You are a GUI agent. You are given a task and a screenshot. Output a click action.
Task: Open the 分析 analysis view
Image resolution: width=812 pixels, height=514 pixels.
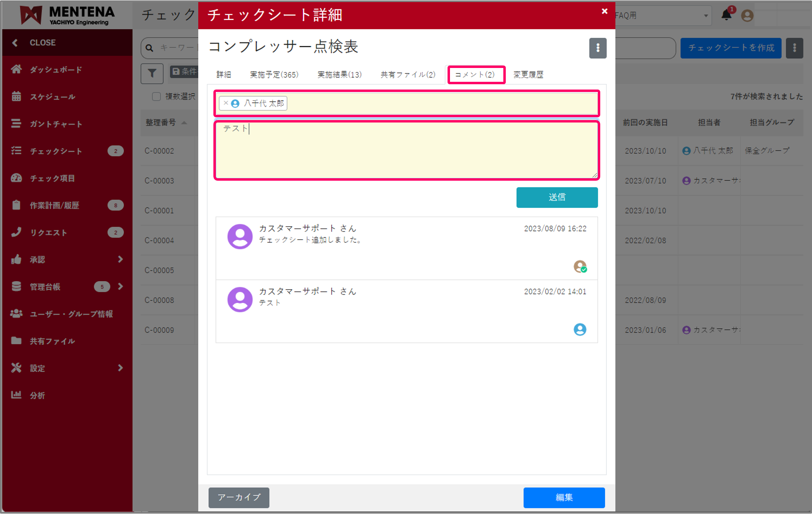click(37, 395)
